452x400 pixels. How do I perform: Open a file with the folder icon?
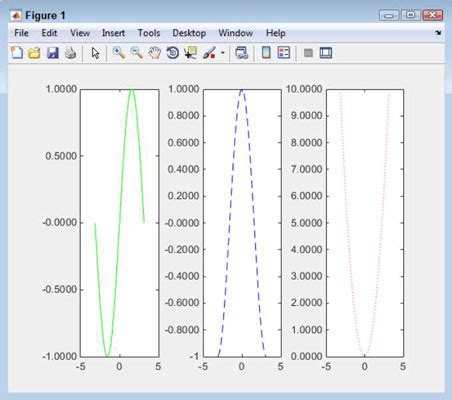click(x=34, y=53)
